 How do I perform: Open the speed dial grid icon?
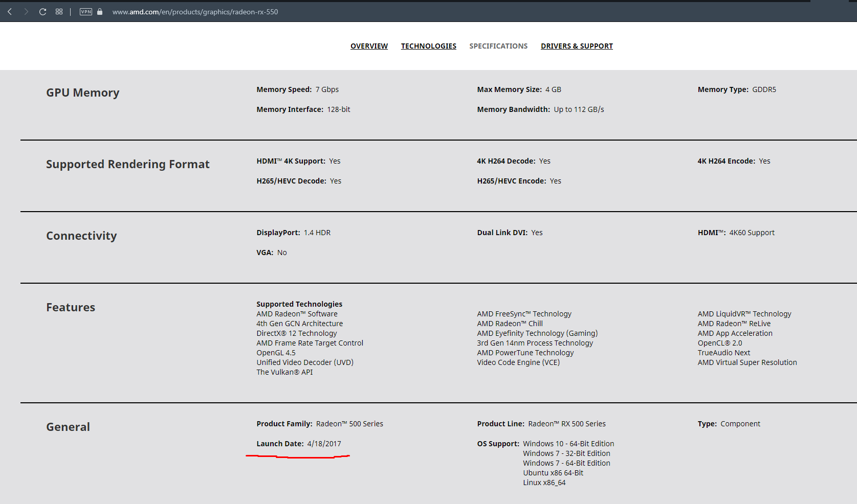[59, 12]
